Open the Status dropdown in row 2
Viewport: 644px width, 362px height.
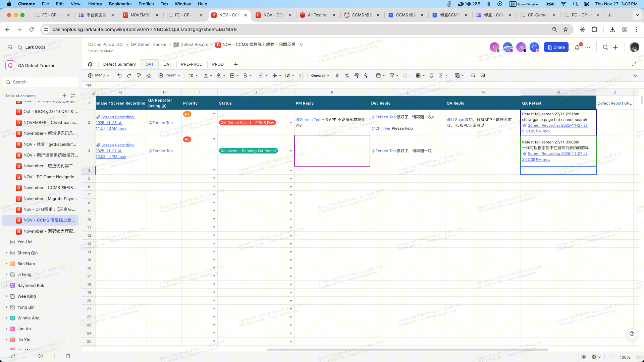coord(290,123)
